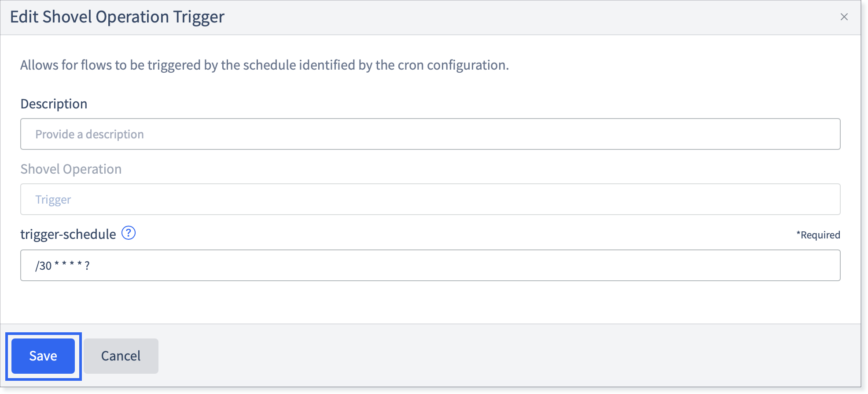Place cursor in the "/30 * * * * ?" expression
This screenshot has width=868, height=394.
click(x=63, y=265)
